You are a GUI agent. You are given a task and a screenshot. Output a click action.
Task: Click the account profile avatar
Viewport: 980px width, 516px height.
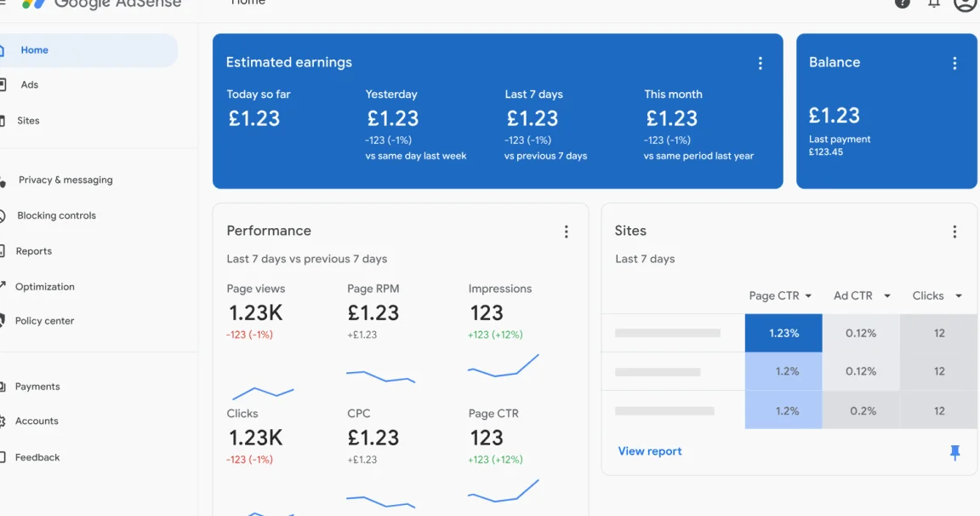[x=964, y=4]
